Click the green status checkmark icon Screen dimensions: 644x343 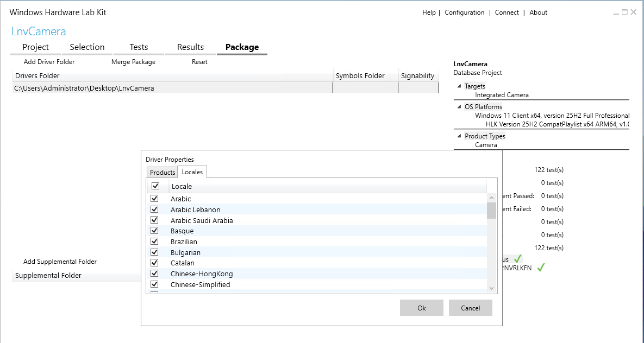(518, 258)
